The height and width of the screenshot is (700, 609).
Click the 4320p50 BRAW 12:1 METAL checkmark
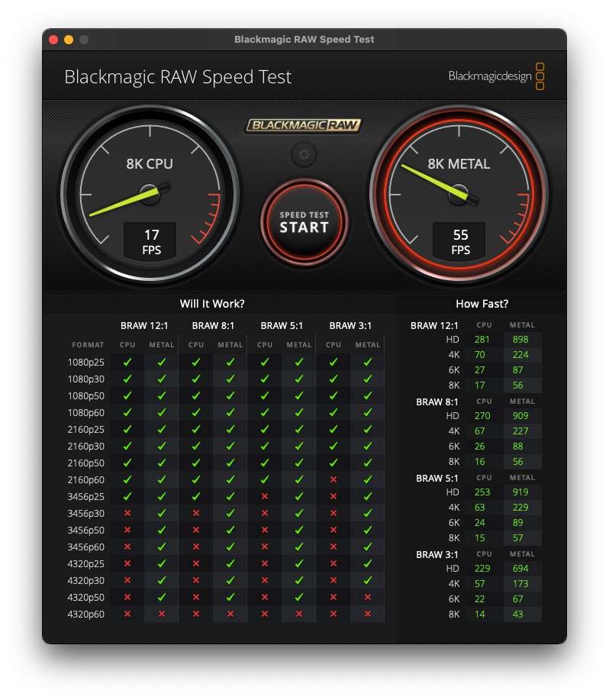162,597
